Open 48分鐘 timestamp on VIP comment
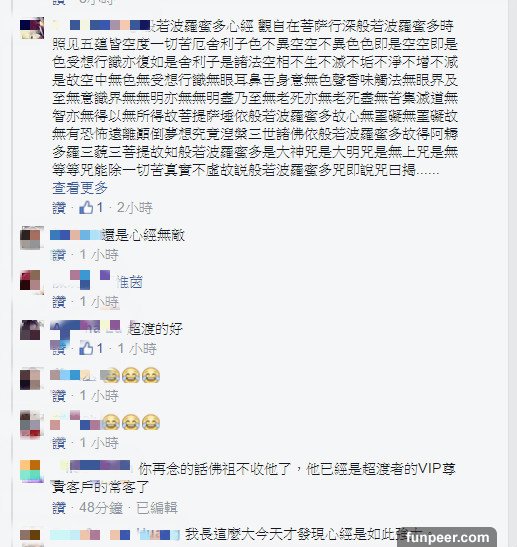The width and height of the screenshot is (517, 547). (x=101, y=508)
